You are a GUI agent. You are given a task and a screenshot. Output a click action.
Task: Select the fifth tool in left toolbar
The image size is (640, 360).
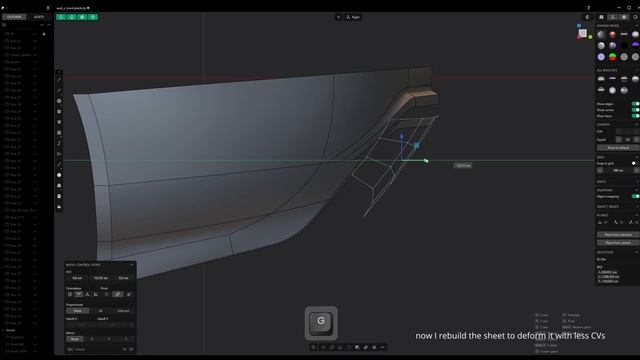(59, 122)
